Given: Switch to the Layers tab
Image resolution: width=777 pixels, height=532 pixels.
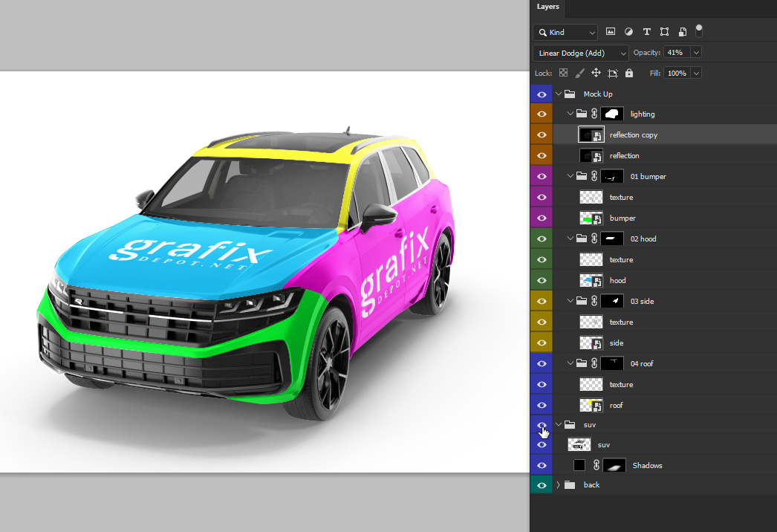Looking at the screenshot, I should [547, 7].
